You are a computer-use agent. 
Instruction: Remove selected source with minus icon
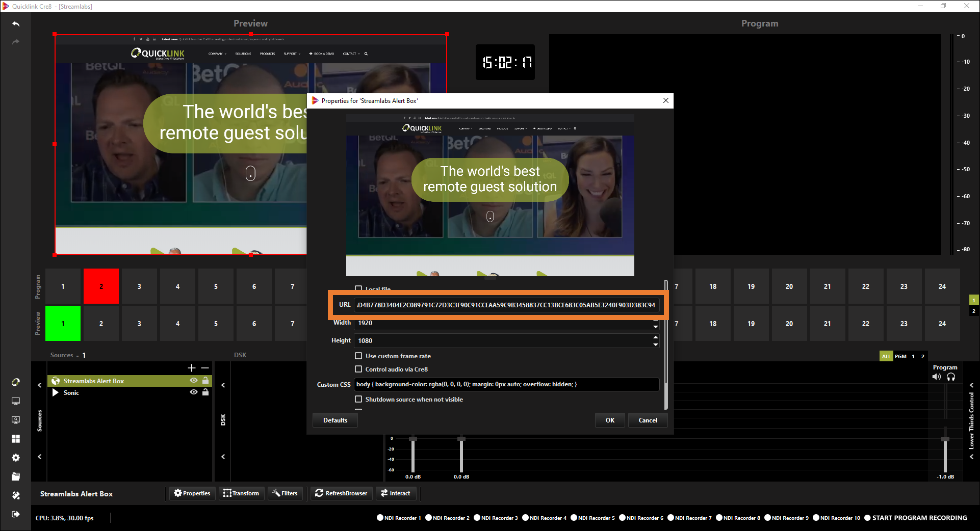click(x=205, y=368)
